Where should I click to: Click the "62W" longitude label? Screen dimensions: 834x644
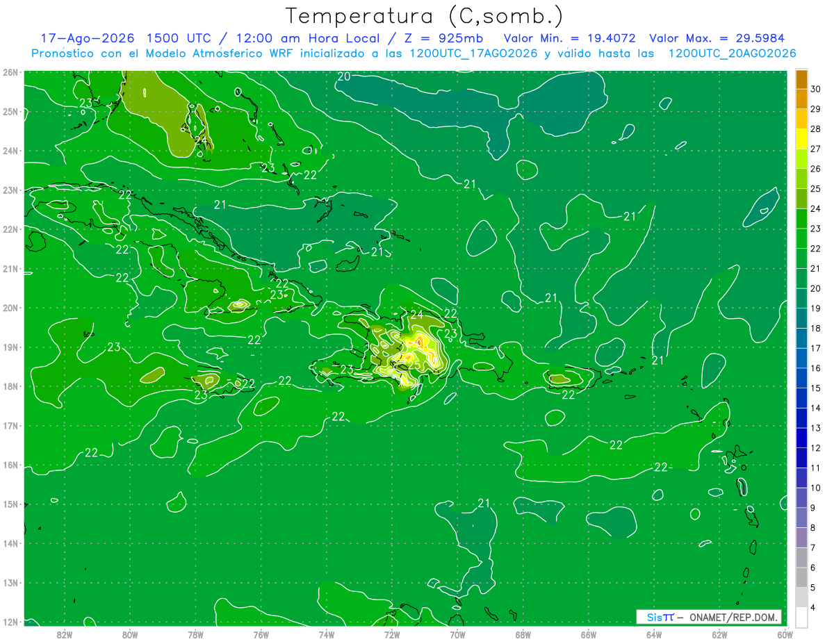[719, 634]
